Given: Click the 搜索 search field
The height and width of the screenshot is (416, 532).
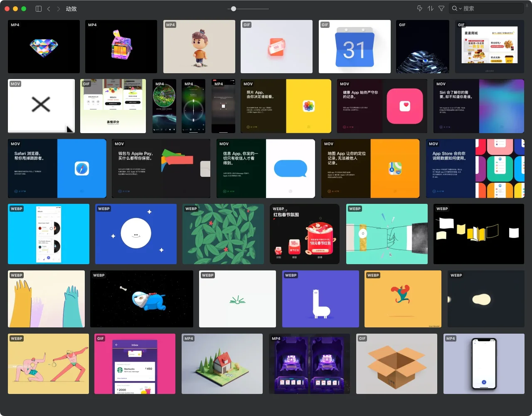Looking at the screenshot, I should tap(490, 8).
